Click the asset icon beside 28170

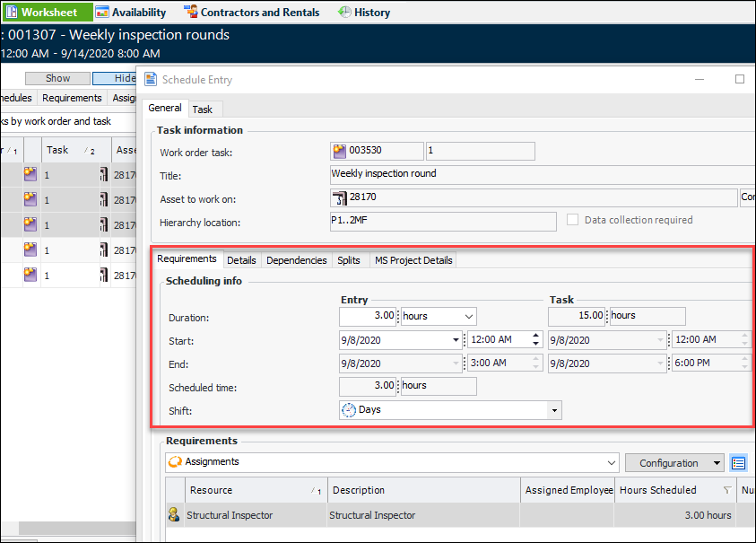[x=340, y=198]
